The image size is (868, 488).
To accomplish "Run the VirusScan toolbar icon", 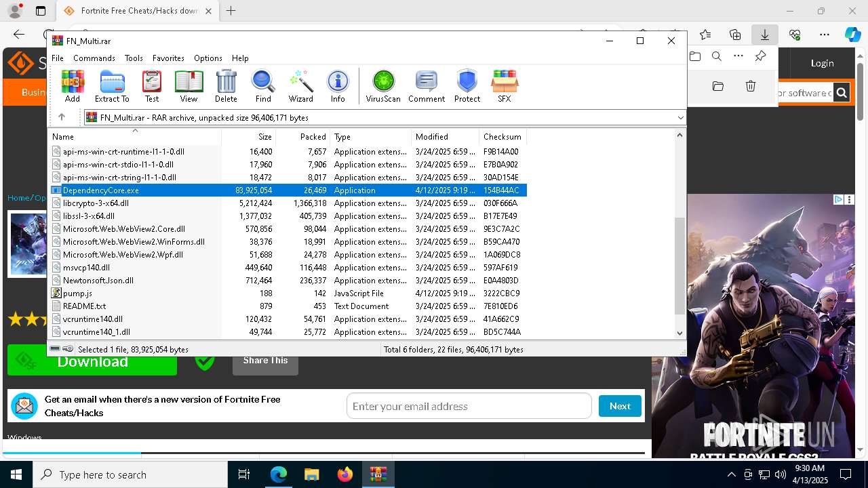I will (x=383, y=86).
